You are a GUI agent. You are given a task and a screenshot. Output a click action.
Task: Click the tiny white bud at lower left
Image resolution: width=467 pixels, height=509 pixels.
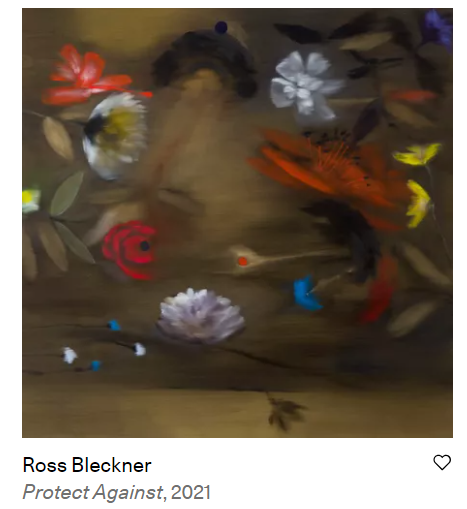point(69,355)
